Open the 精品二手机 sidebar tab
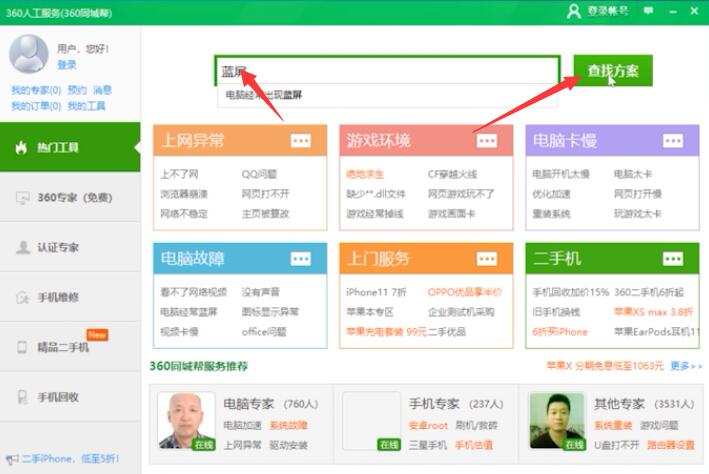This screenshot has height=474, width=709. pos(70,346)
